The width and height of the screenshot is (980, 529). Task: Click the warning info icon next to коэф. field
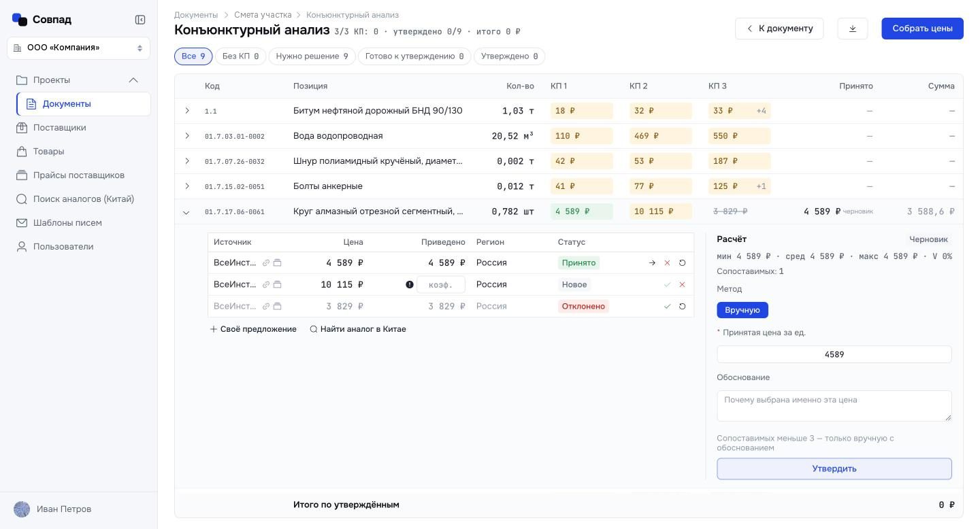(x=410, y=284)
